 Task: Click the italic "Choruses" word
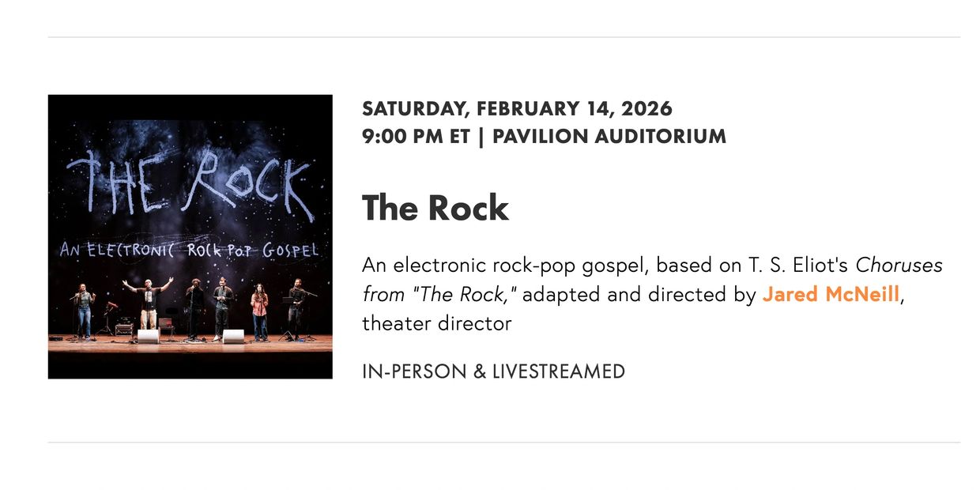[899, 266]
